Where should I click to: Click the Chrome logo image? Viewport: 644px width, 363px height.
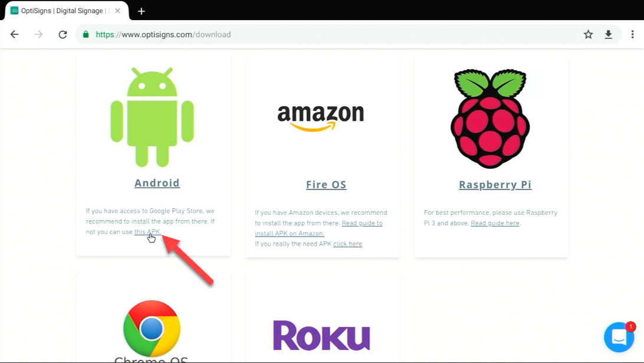152,328
